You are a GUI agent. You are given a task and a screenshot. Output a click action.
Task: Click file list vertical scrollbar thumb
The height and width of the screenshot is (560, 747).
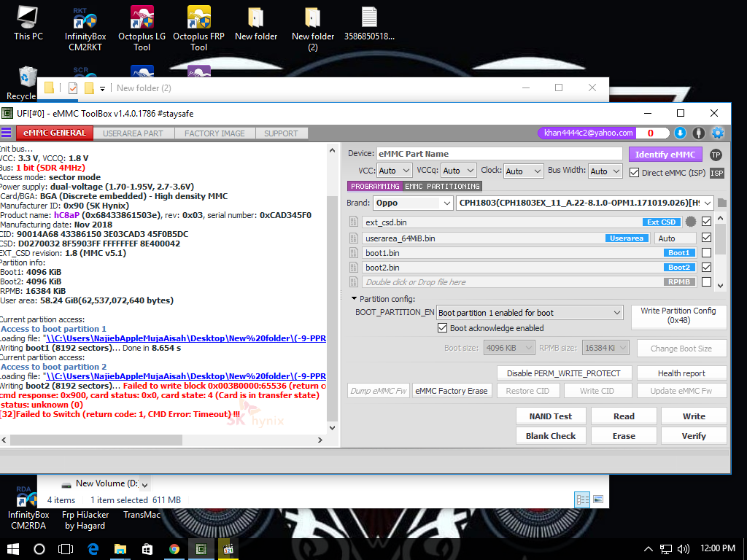point(720,239)
